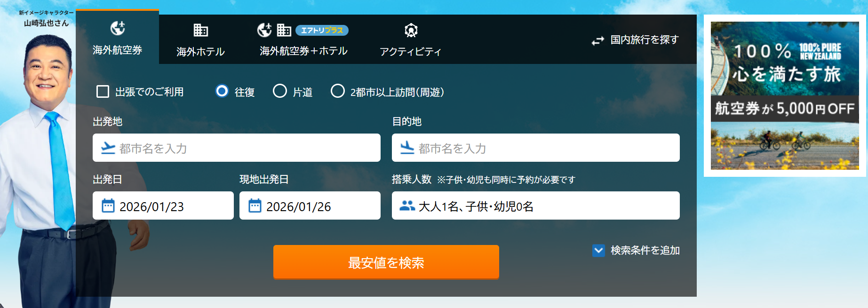
Task: Click the people icon in 搭乗人数 field
Action: coord(407,206)
